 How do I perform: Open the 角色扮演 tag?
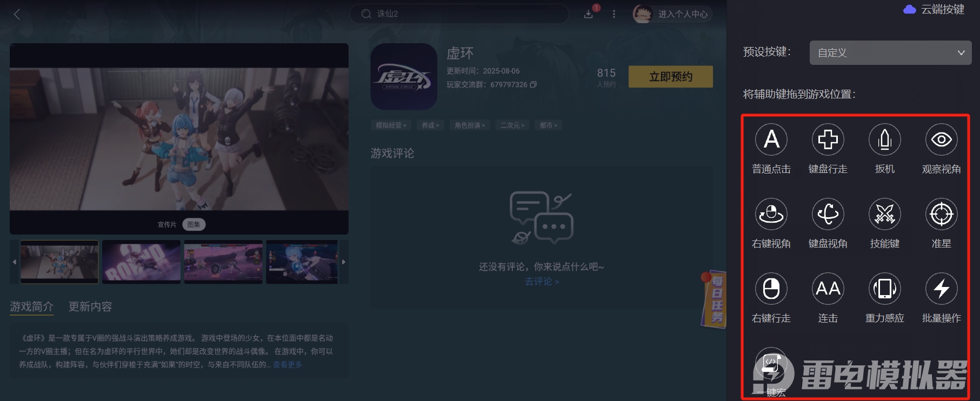[x=470, y=125]
